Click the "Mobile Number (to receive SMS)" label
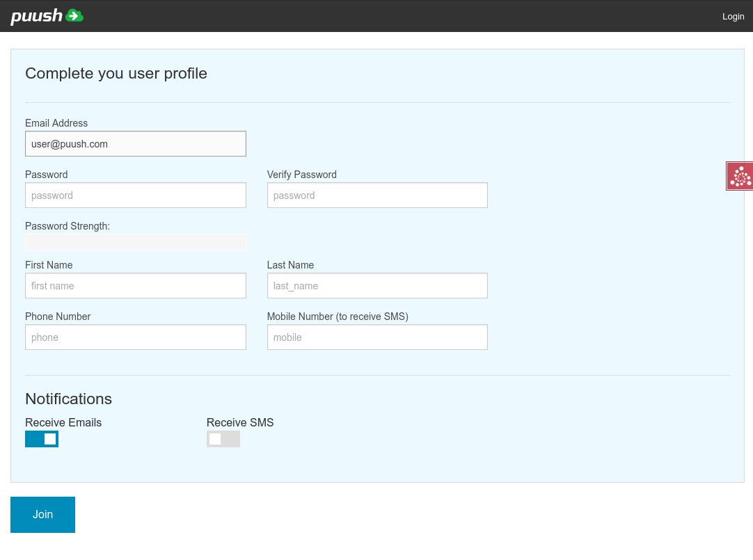The height and width of the screenshot is (560, 753). 338,317
